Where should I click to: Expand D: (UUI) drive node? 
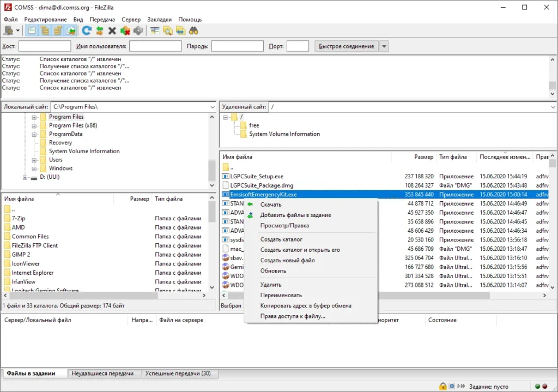click(25, 177)
